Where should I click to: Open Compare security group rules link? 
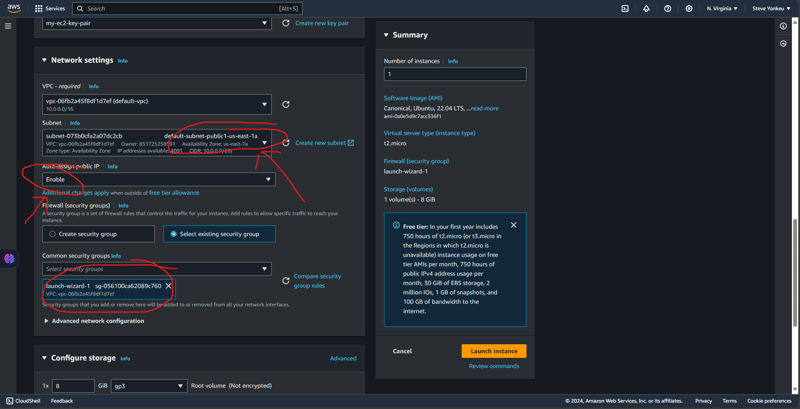click(317, 280)
